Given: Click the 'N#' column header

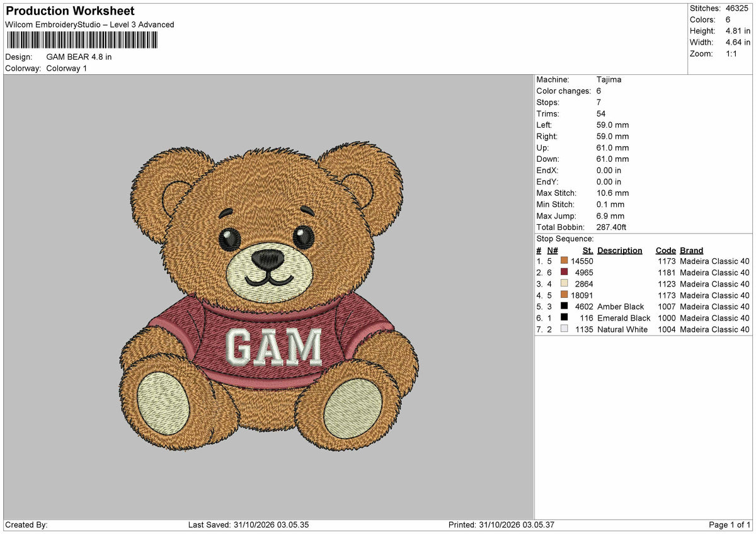Looking at the screenshot, I should [x=553, y=250].
